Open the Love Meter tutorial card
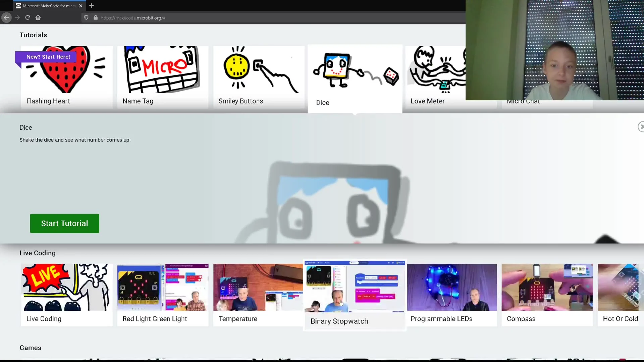644x362 pixels. [435, 77]
